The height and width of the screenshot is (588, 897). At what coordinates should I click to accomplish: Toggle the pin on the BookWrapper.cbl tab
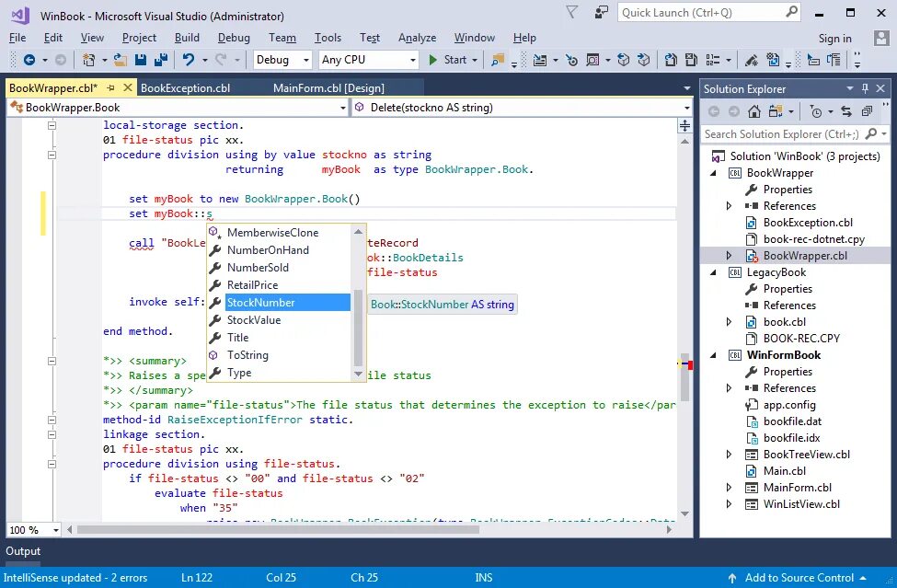click(x=111, y=87)
